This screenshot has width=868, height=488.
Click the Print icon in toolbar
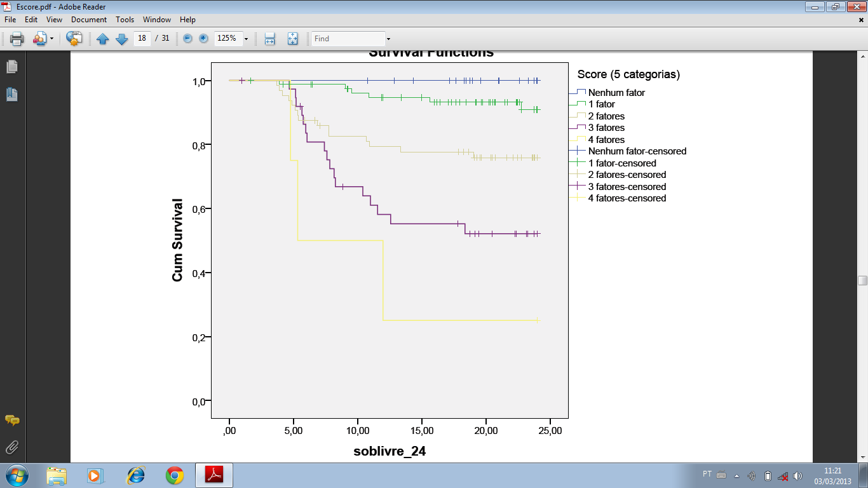point(17,39)
